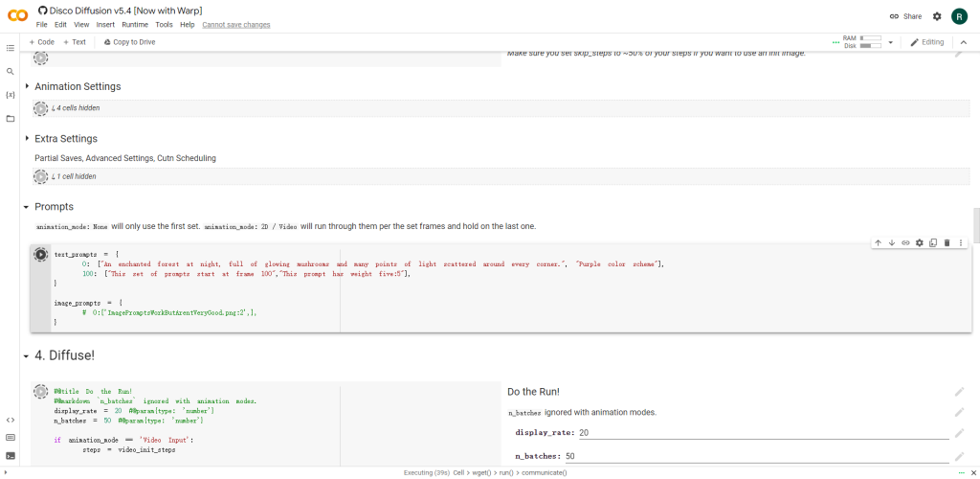Image resolution: width=980 pixels, height=479 pixels.
Task: Open the terminal from the sidebar
Action: pos(11,456)
